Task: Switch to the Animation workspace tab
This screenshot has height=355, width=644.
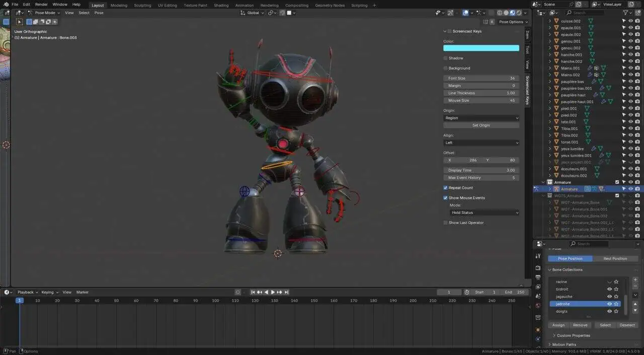Action: pos(245,5)
